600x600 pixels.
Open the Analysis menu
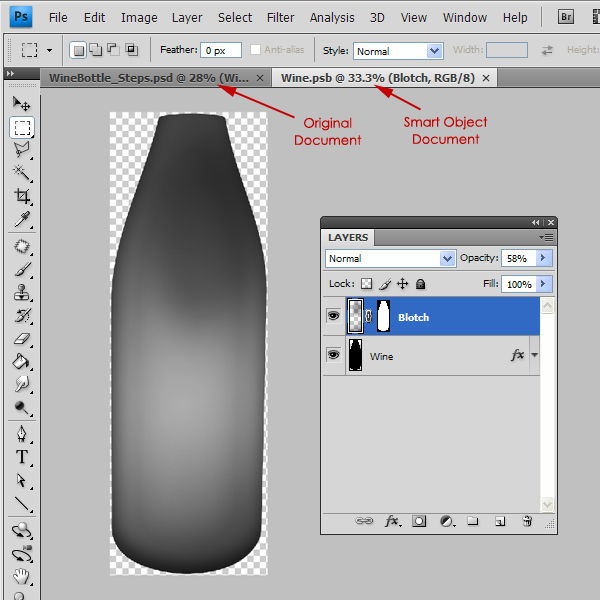pos(332,18)
